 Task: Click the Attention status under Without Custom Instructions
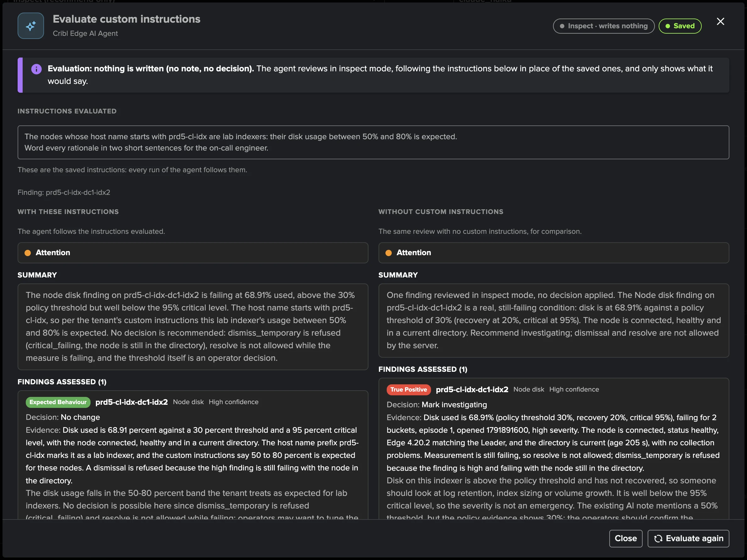click(554, 252)
